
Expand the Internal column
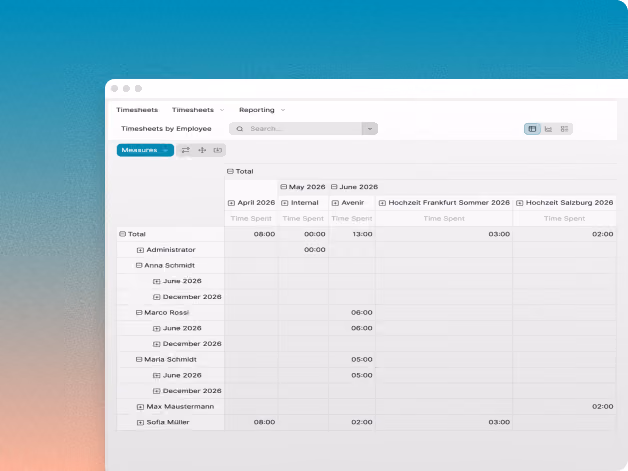pyautogui.click(x=285, y=203)
